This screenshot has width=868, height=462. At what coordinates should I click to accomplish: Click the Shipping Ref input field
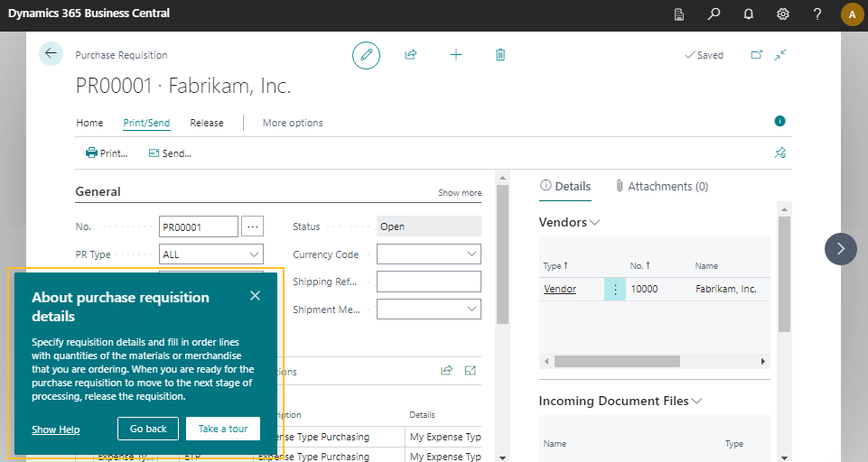tap(428, 282)
